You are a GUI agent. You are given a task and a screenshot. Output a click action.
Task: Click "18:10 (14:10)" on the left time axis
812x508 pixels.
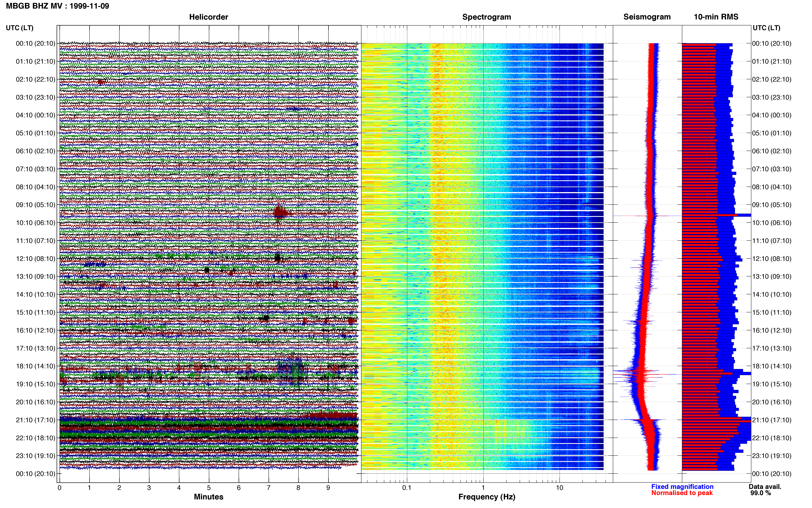tap(36, 366)
